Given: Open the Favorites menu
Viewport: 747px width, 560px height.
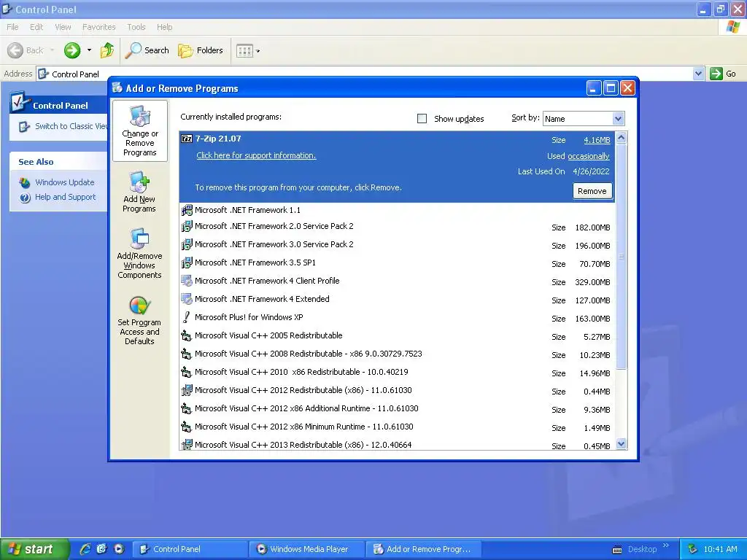Looking at the screenshot, I should (98, 27).
